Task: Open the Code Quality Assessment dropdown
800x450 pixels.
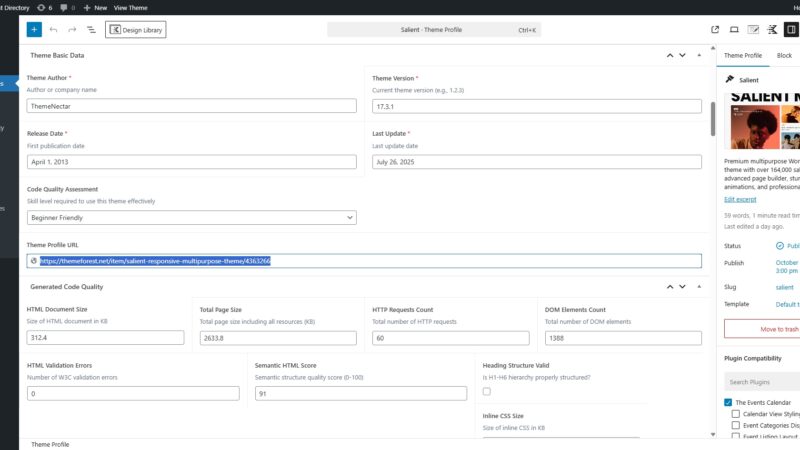Action: (x=191, y=217)
